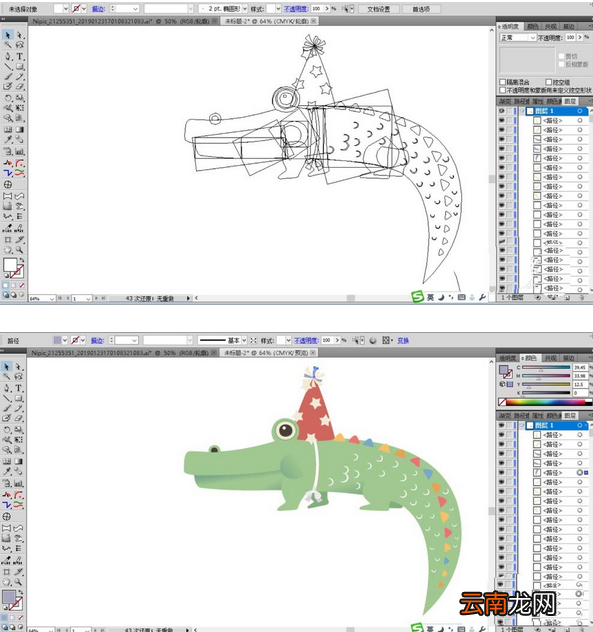Click the 文档设置 button
Image resolution: width=593 pixels, height=632 pixels.
(x=378, y=9)
